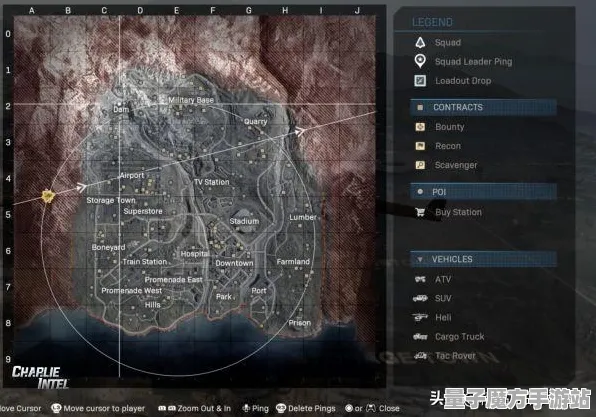Toggle the CONTRACTS section square marker
The width and height of the screenshot is (596, 417).
click(x=420, y=108)
